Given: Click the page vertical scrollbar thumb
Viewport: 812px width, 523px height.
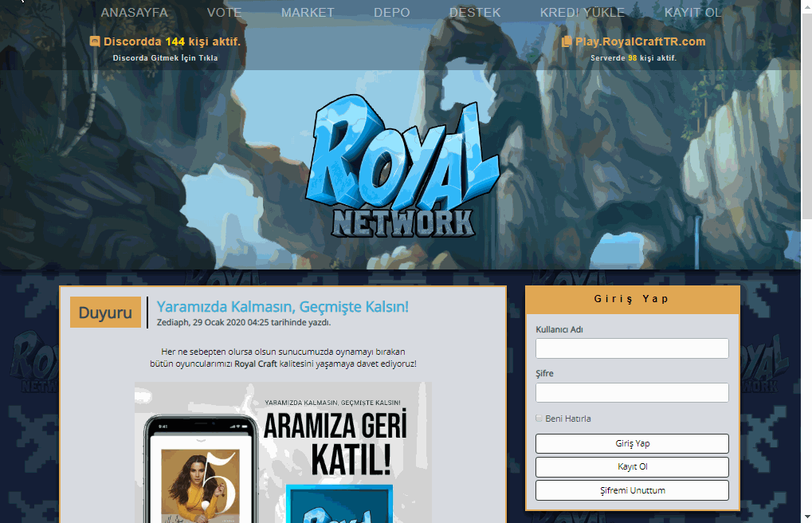Looking at the screenshot, I should click(807, 115).
